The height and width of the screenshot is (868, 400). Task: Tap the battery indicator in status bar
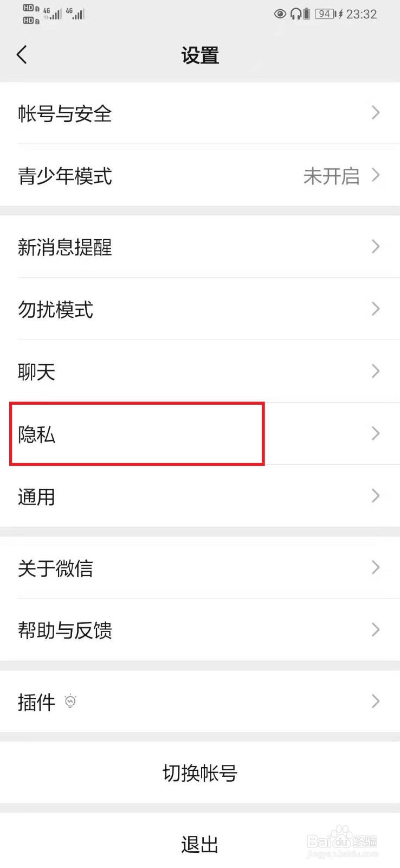click(325, 14)
